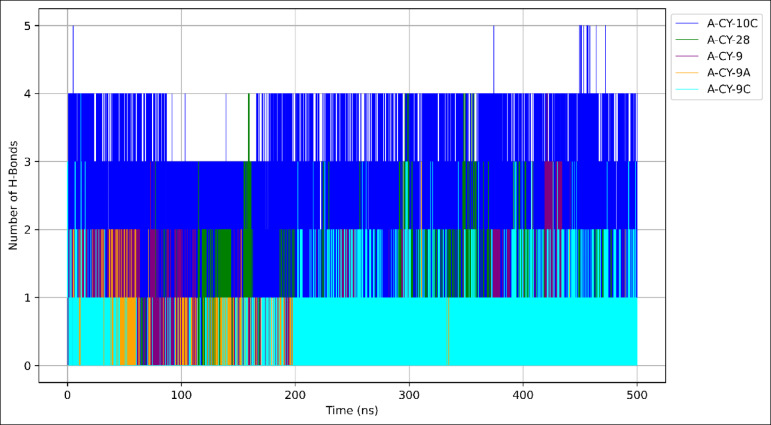Click the A-CY-9 legend label

click(x=726, y=56)
